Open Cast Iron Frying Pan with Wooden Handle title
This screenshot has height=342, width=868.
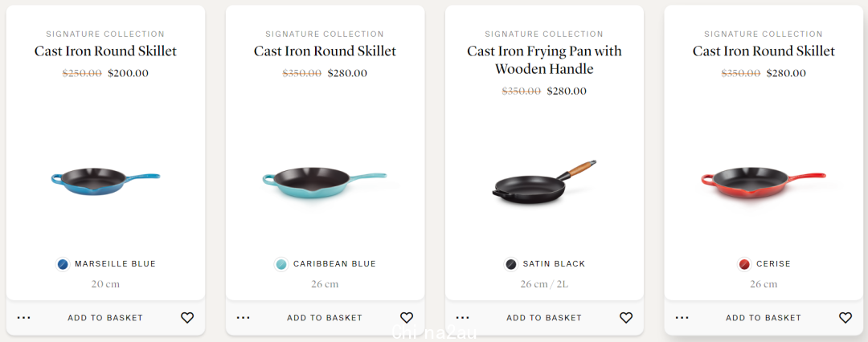[x=544, y=59]
